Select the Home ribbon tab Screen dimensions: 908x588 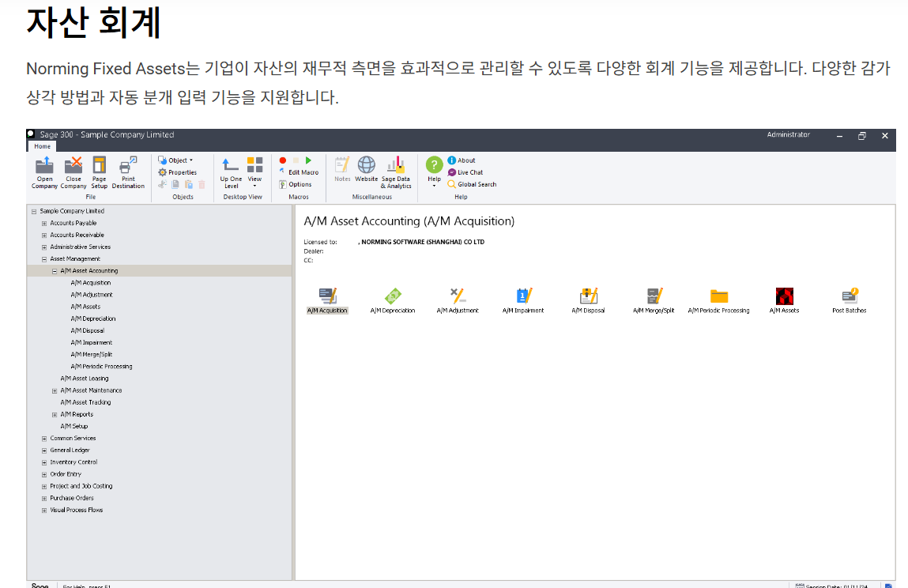point(42,146)
